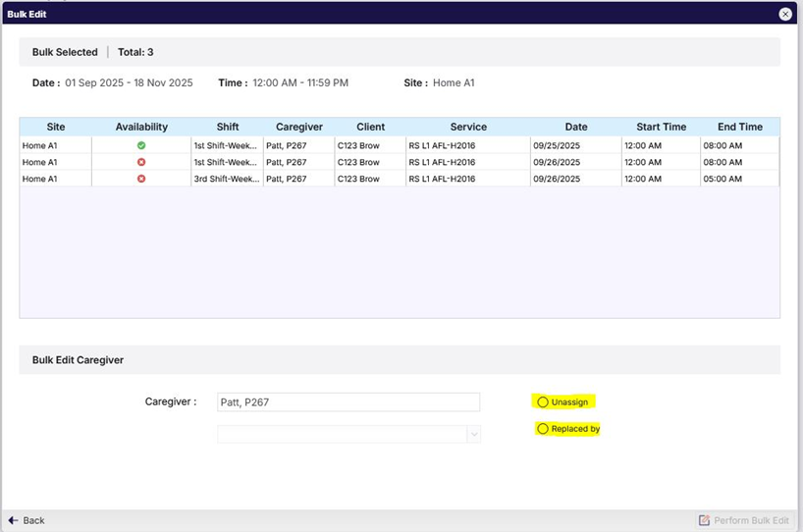Click the red unavailable icon for 09/26 1st Shift row
The image size is (803, 532).
click(x=141, y=162)
